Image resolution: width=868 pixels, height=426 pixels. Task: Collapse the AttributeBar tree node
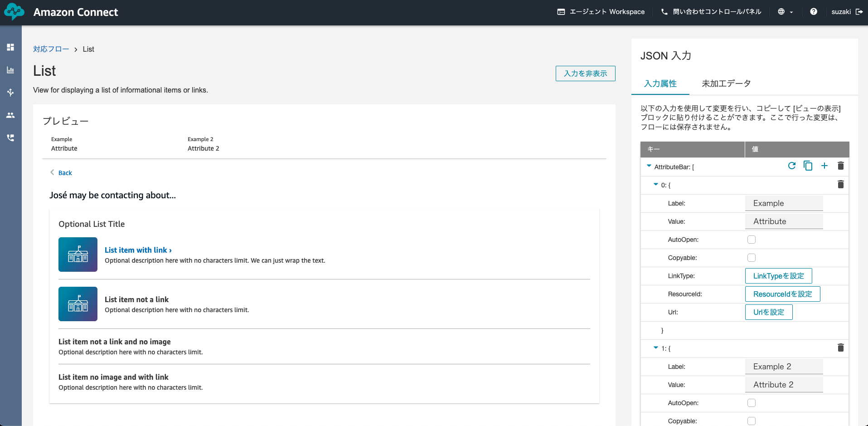[649, 166]
